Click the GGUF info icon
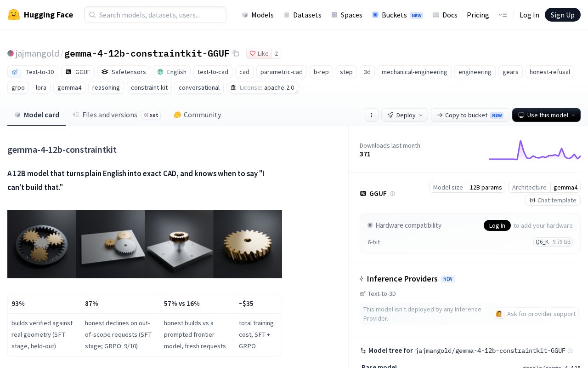The height and width of the screenshot is (368, 588). 392,194
